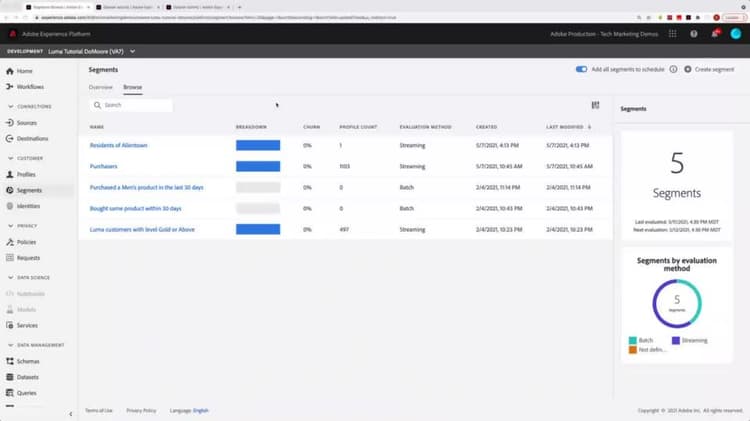
Task: Open the notifications bell
Action: (x=715, y=33)
